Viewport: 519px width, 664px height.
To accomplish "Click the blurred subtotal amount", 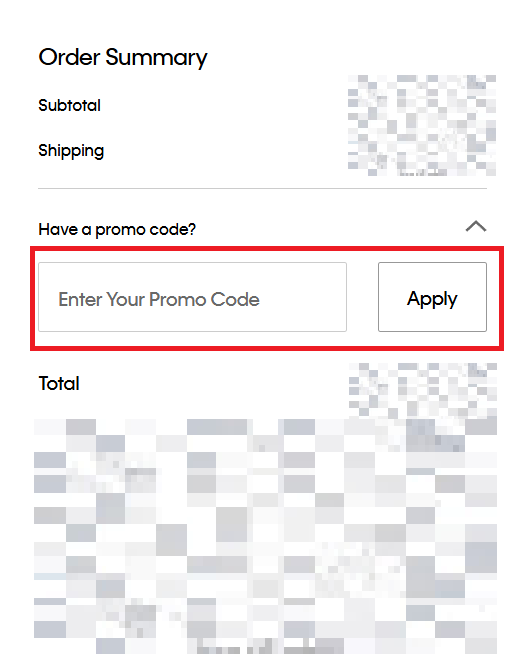I will click(x=422, y=104).
